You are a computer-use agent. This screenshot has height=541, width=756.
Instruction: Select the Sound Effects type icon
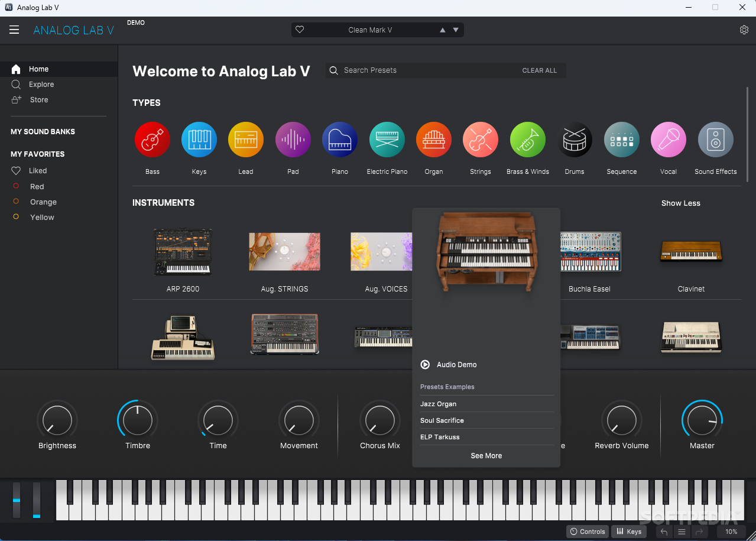pos(716,140)
